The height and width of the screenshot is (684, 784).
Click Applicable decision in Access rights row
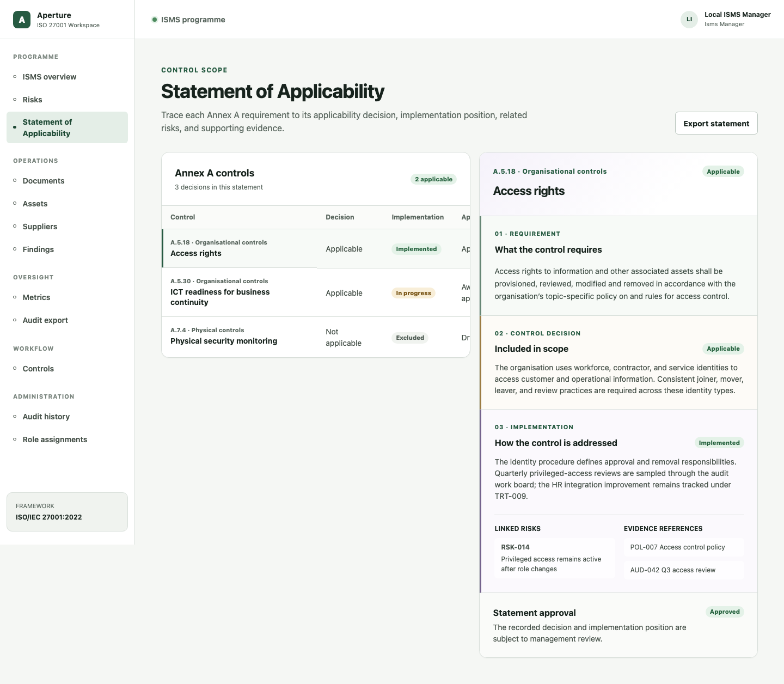(344, 249)
